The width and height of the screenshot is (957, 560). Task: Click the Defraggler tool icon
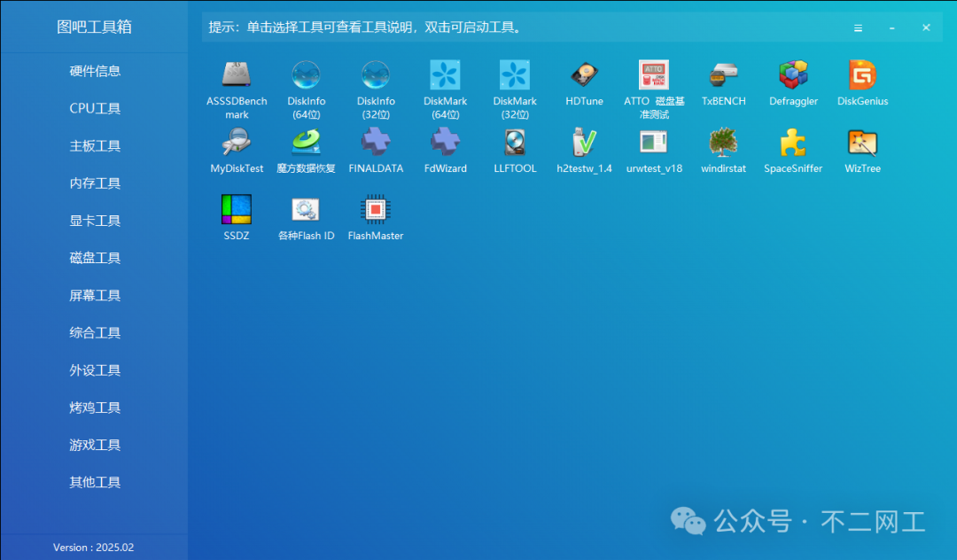point(793,75)
